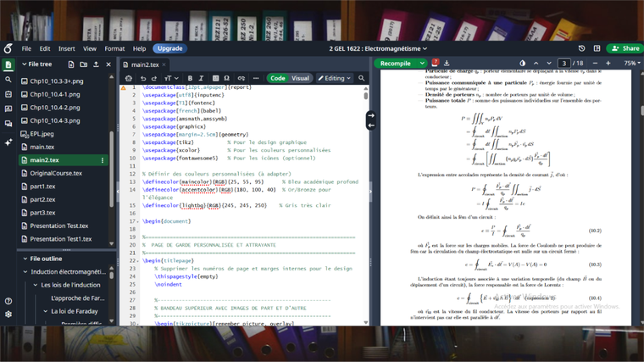
Task: Fold the code at line 17
Action: click(x=137, y=221)
